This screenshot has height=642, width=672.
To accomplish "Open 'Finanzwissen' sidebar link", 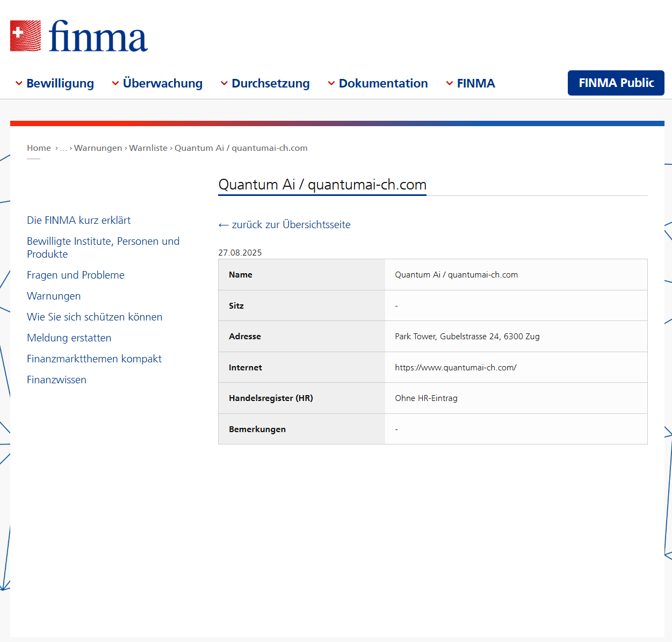I will coord(56,380).
